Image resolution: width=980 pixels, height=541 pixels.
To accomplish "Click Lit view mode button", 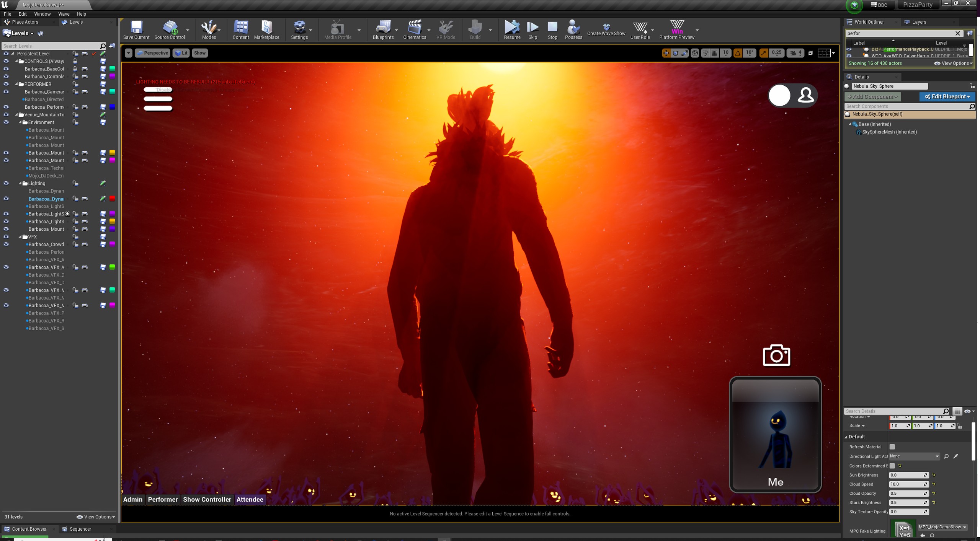I will 181,53.
